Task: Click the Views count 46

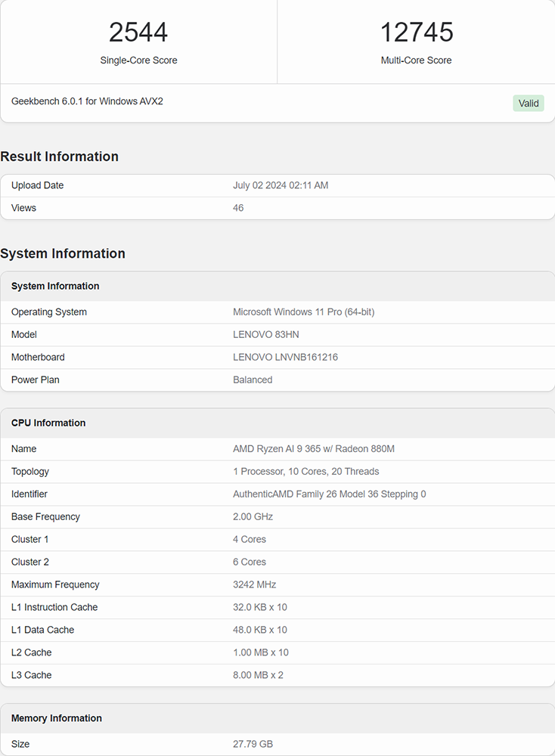Action: pos(238,208)
